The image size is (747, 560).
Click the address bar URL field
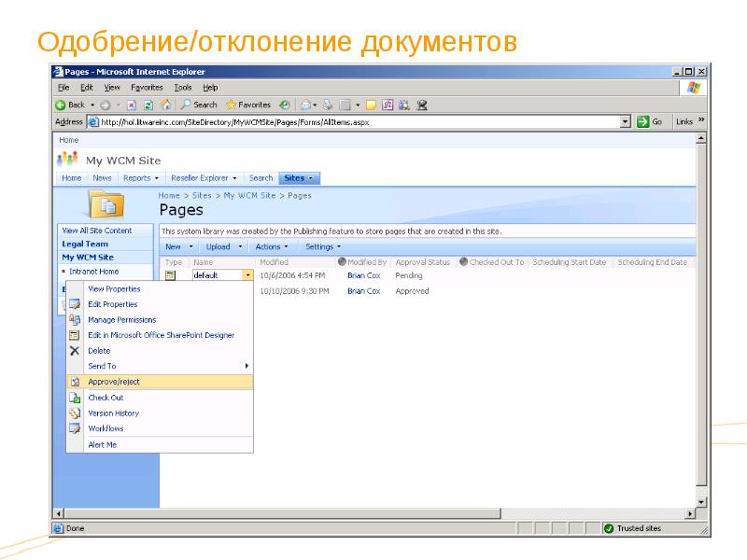355,121
